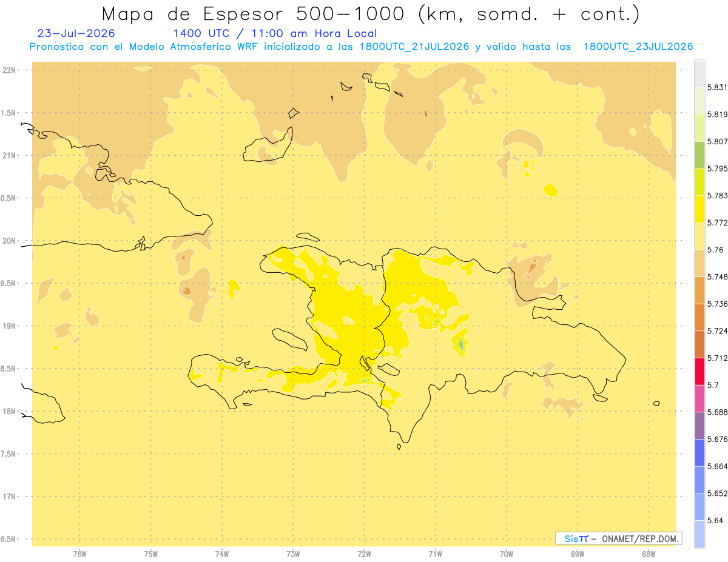Select the blue swatch between 5.664 and 5.676
Image resolution: width=728 pixels, height=562 pixels.
click(699, 452)
